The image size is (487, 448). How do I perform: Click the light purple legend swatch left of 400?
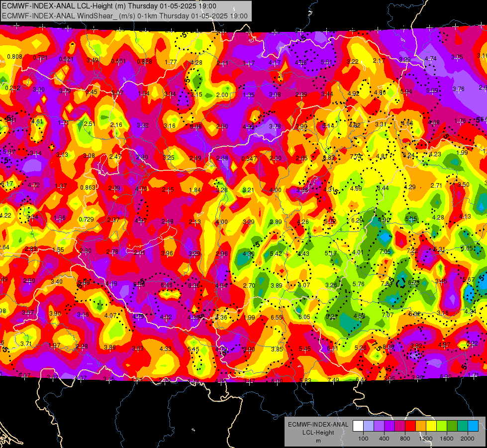coord(379,426)
